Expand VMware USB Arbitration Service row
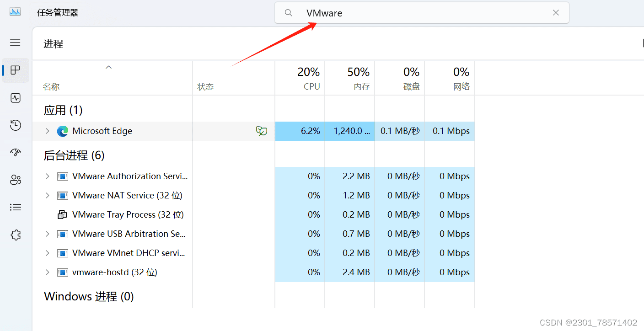Screen dimensions: 644x331 coord(47,234)
